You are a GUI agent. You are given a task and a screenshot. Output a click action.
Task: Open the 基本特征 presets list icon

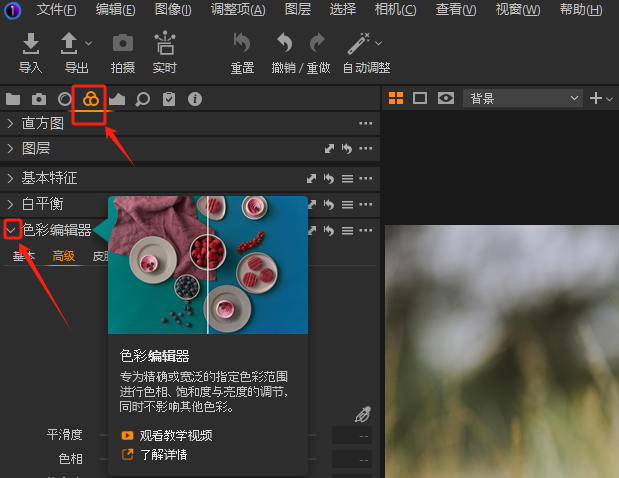tap(347, 179)
